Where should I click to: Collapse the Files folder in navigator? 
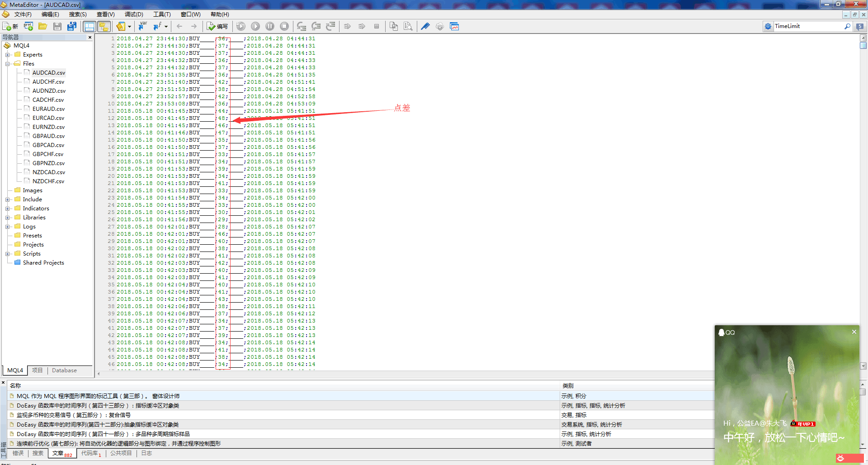[8, 64]
